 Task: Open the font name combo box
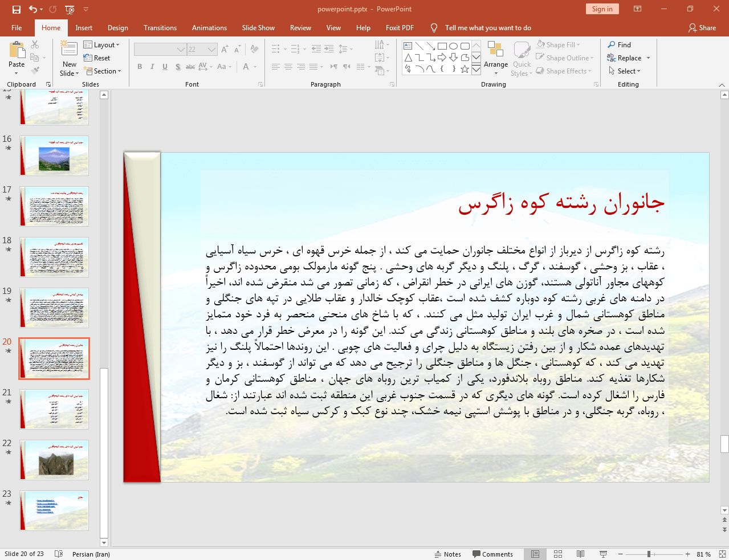(x=160, y=50)
